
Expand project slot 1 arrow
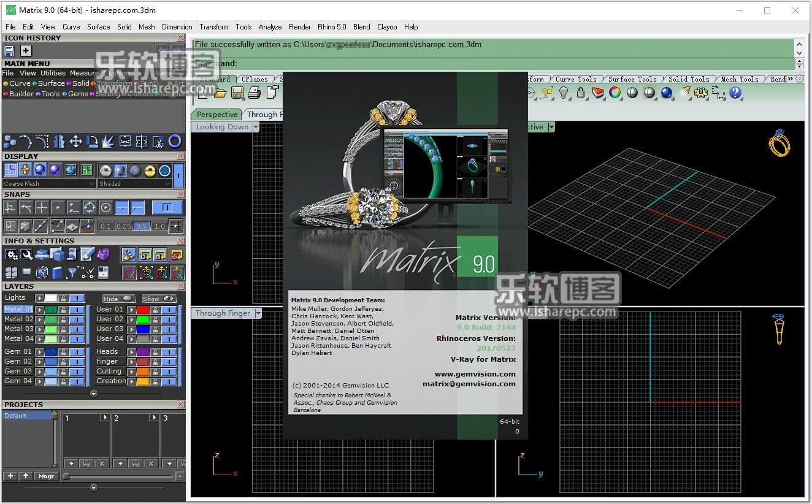105,418
